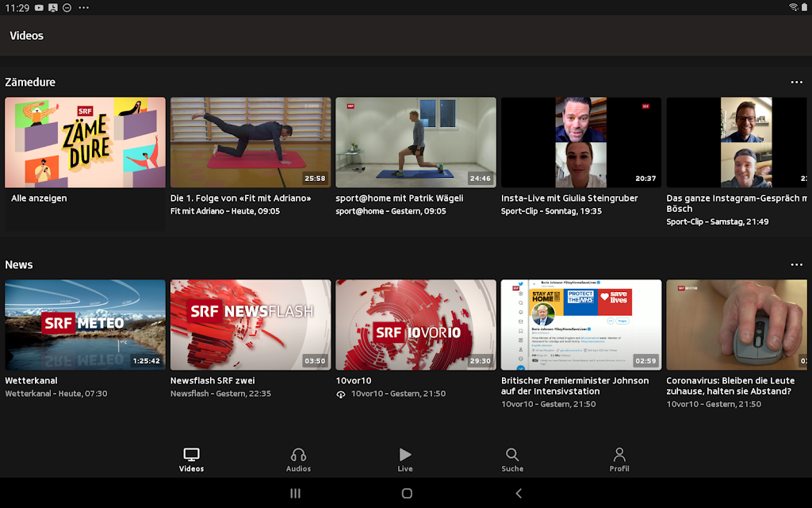Select the Videos tab label
Viewport: 812px width, 508px height.
coord(192,468)
